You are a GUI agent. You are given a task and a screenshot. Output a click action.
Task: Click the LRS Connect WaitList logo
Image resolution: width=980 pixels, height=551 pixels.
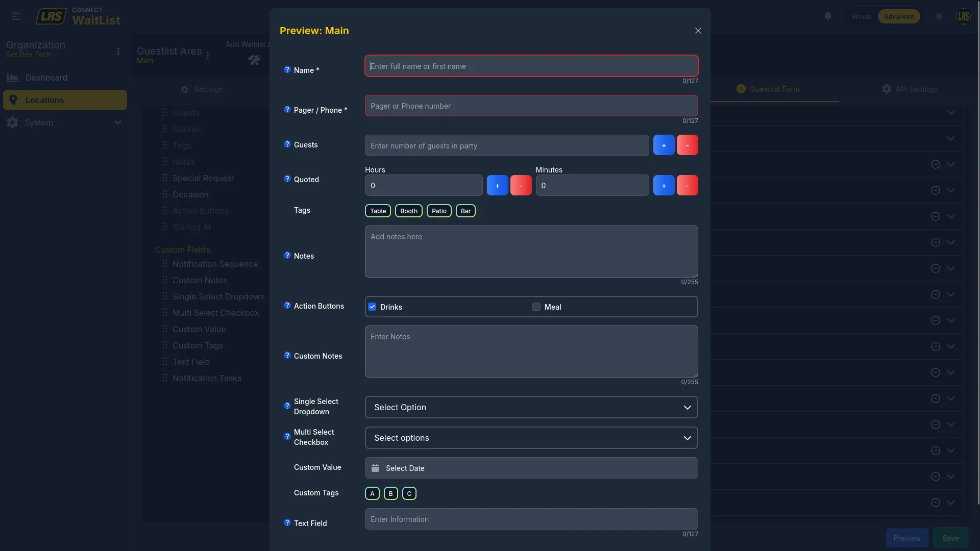tap(78, 16)
